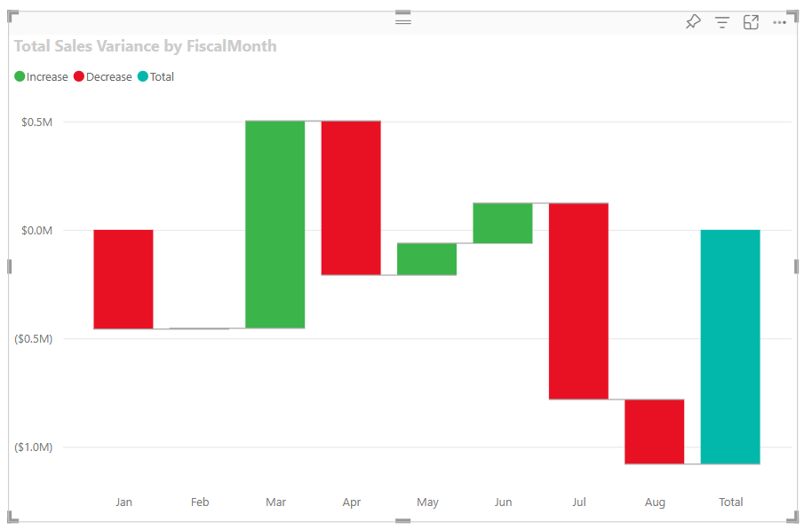Select the Jun increase bar
This screenshot has width=812, height=530.
(503, 222)
